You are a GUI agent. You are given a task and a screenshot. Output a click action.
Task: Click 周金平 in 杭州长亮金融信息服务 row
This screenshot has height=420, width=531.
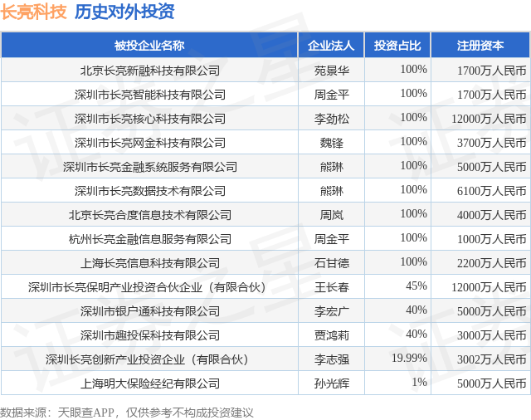[x=332, y=239]
